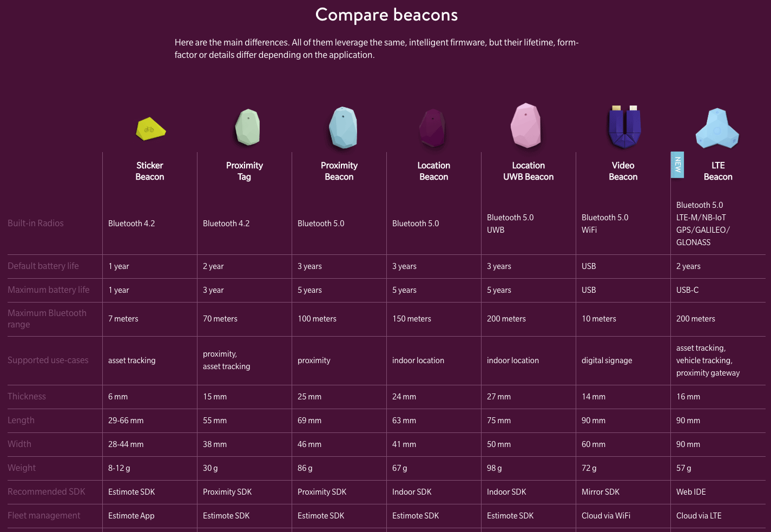
Task: Click the yellow Sticker Beacon image
Action: 150,129
